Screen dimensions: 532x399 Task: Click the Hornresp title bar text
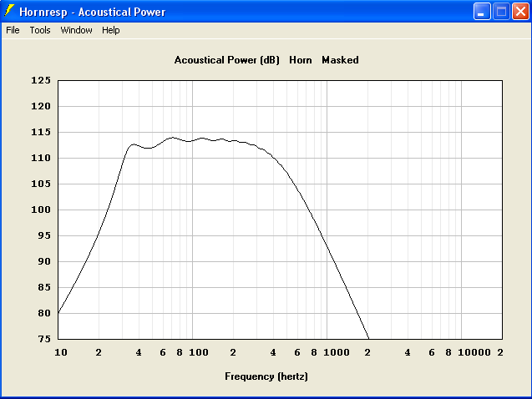pos(92,12)
